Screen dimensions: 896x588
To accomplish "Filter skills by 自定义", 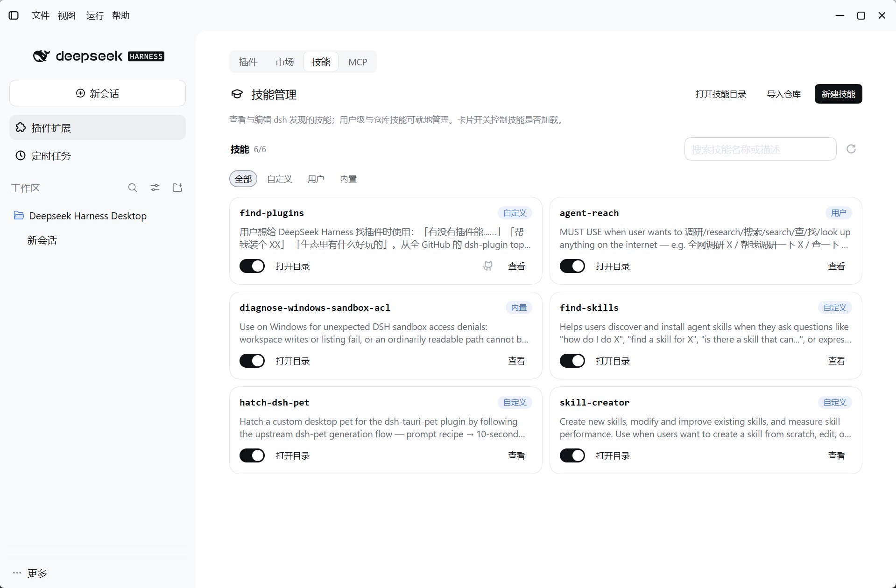I will click(280, 179).
